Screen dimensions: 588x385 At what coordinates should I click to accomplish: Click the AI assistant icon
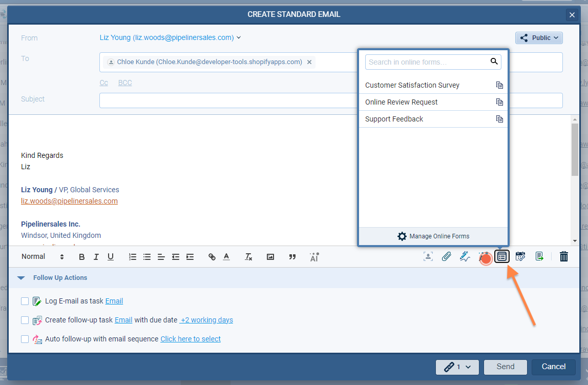pos(314,257)
